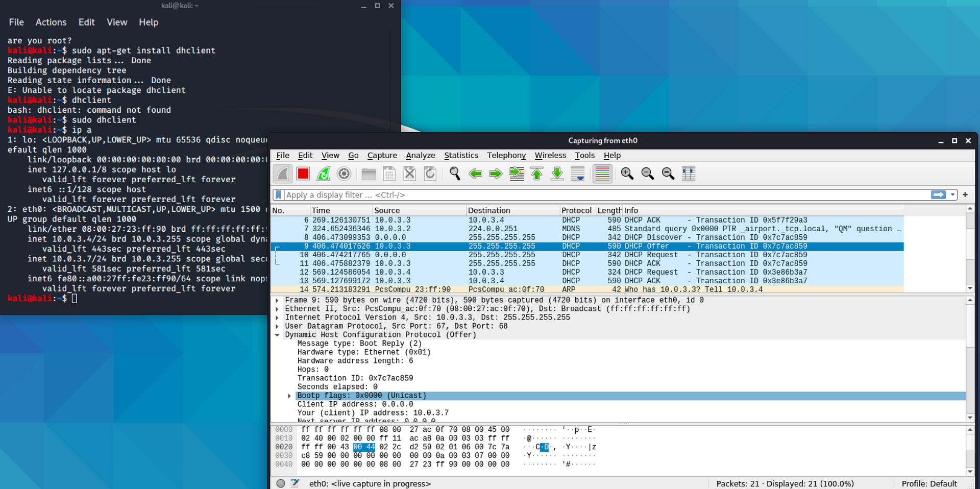
Task: Open the Capture menu in Wireshark
Action: point(382,155)
